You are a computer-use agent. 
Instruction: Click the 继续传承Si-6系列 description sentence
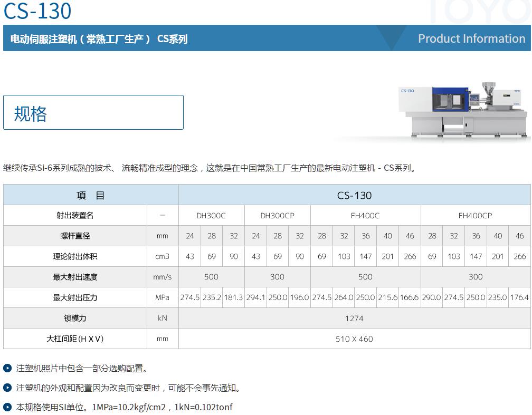(x=210, y=168)
